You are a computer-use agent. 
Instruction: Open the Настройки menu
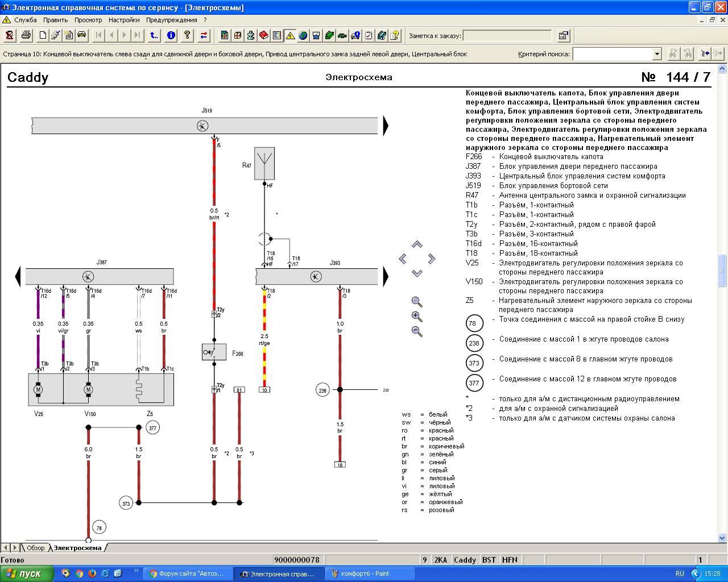click(x=124, y=20)
